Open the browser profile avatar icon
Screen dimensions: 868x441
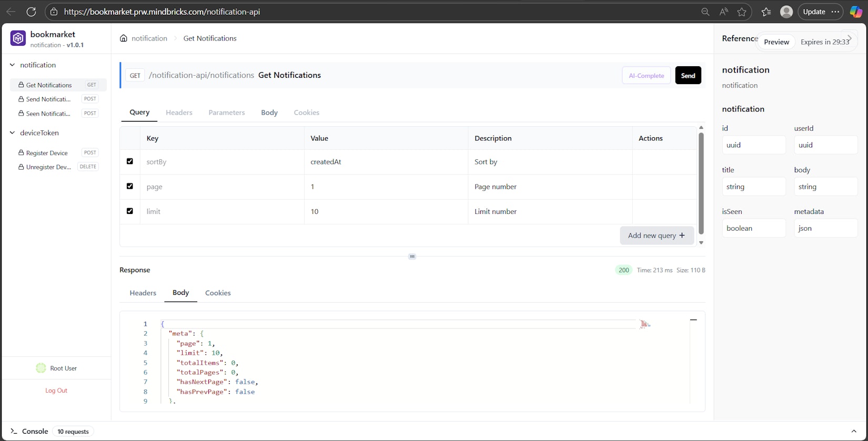(x=786, y=12)
